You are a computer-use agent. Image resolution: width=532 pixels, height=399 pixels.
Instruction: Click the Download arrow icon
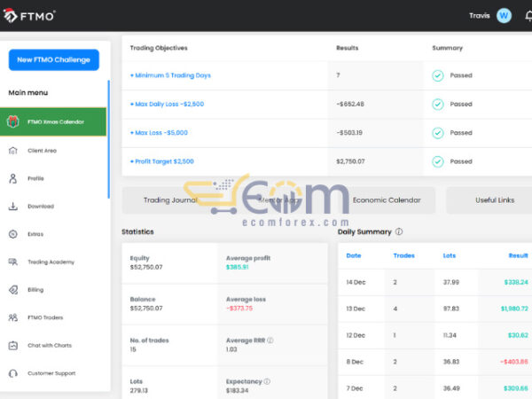tap(12, 207)
